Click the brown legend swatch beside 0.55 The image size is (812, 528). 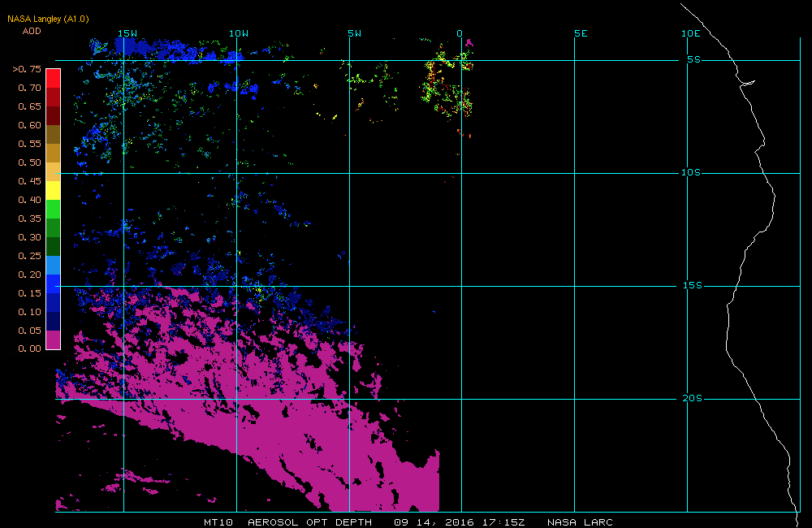(54, 134)
